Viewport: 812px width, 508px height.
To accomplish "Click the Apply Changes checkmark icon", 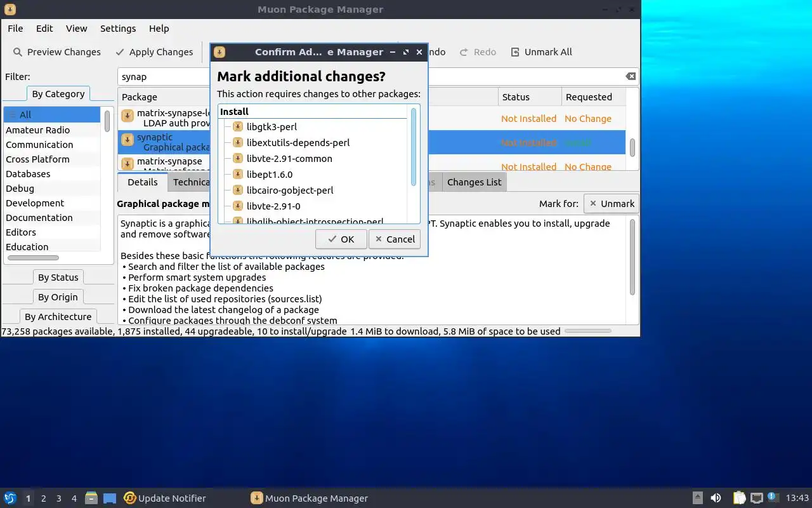I will (x=120, y=52).
